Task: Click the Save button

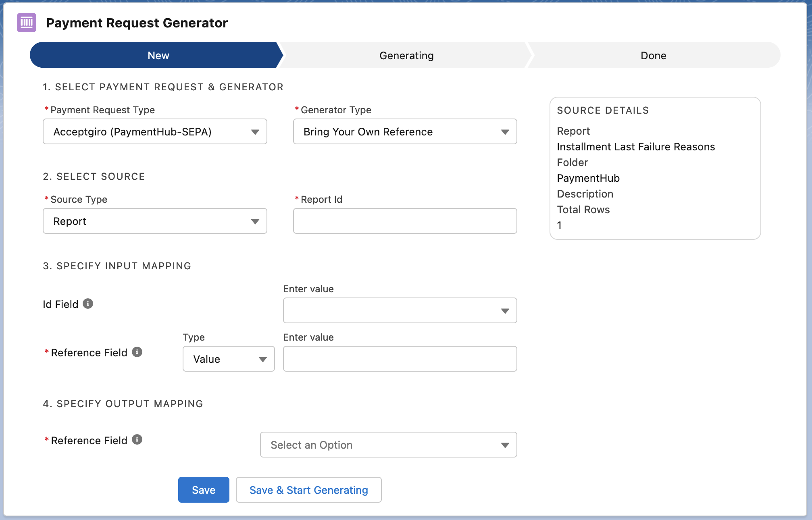Action: [x=203, y=490]
